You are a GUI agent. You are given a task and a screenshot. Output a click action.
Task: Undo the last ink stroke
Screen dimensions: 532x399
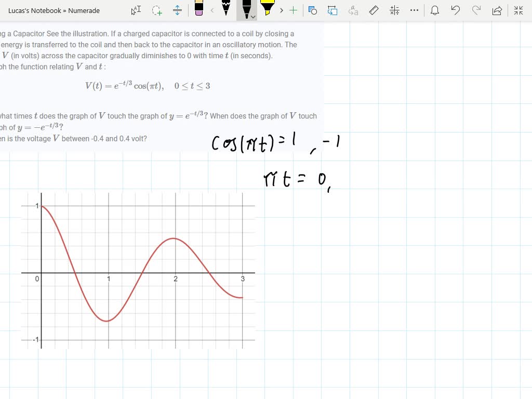coord(456,10)
